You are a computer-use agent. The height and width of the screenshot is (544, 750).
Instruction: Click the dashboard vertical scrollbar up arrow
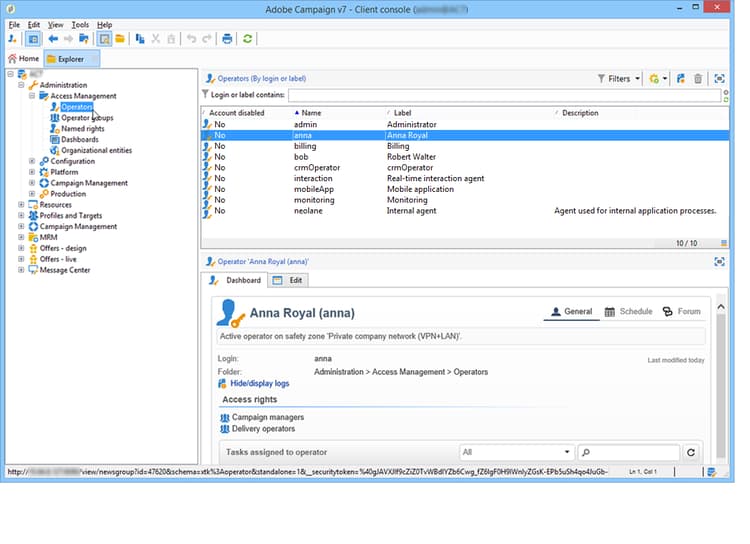pyautogui.click(x=721, y=307)
